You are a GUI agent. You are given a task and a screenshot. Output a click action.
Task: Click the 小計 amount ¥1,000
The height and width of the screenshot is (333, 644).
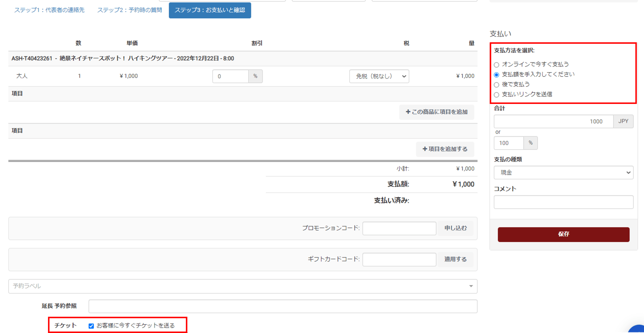point(465,169)
